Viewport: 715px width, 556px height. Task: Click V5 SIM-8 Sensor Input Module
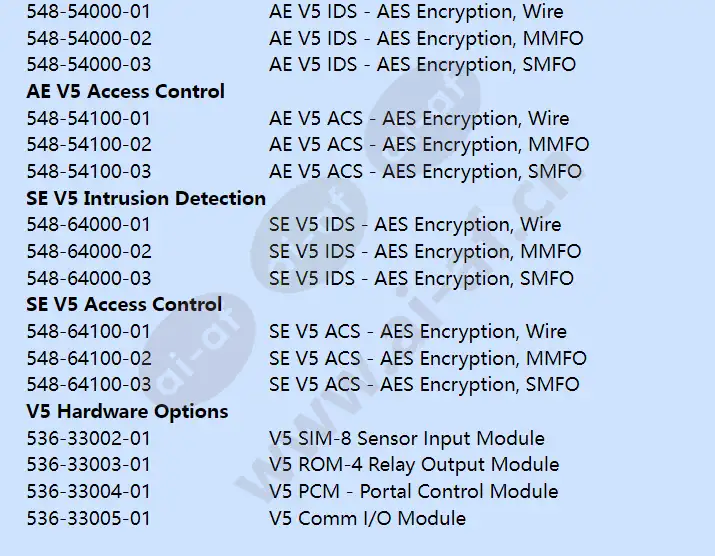pos(407,439)
